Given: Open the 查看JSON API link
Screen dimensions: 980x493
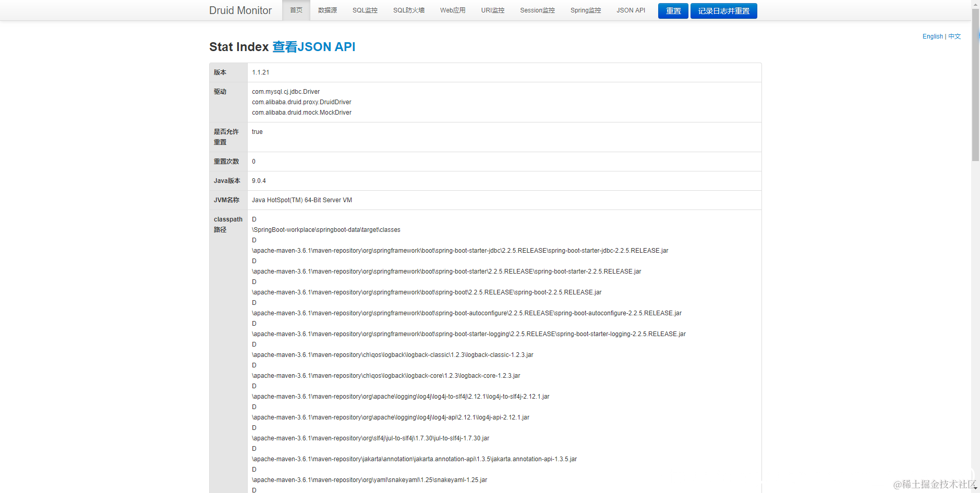Looking at the screenshot, I should pos(314,47).
